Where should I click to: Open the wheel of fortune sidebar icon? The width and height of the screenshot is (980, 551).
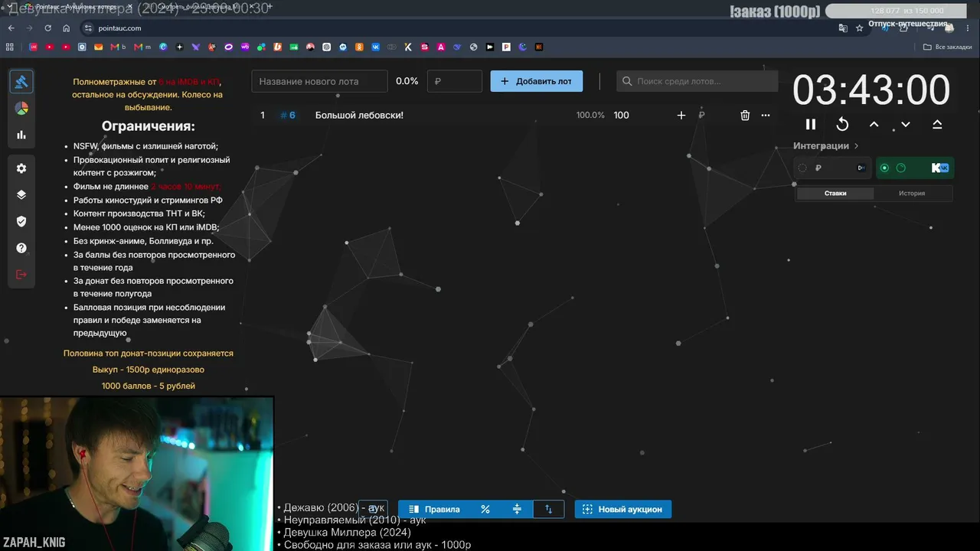point(21,109)
